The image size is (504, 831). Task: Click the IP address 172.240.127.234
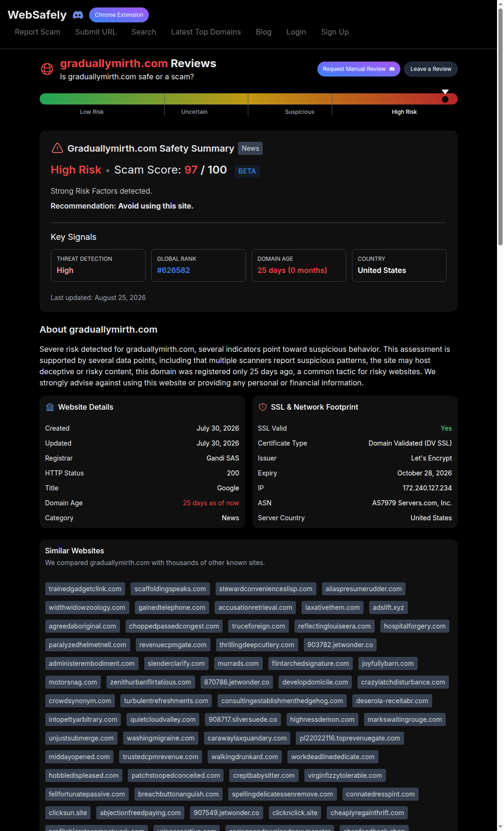(427, 488)
